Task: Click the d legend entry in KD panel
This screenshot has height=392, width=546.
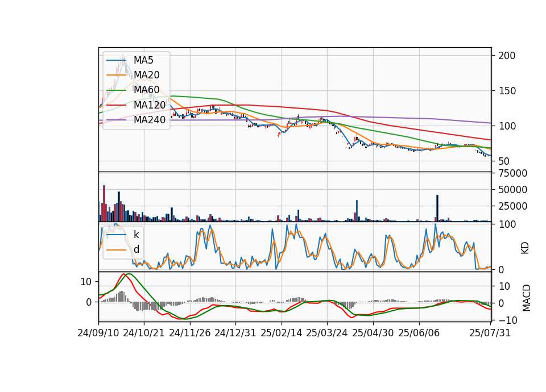Action: pyautogui.click(x=136, y=249)
